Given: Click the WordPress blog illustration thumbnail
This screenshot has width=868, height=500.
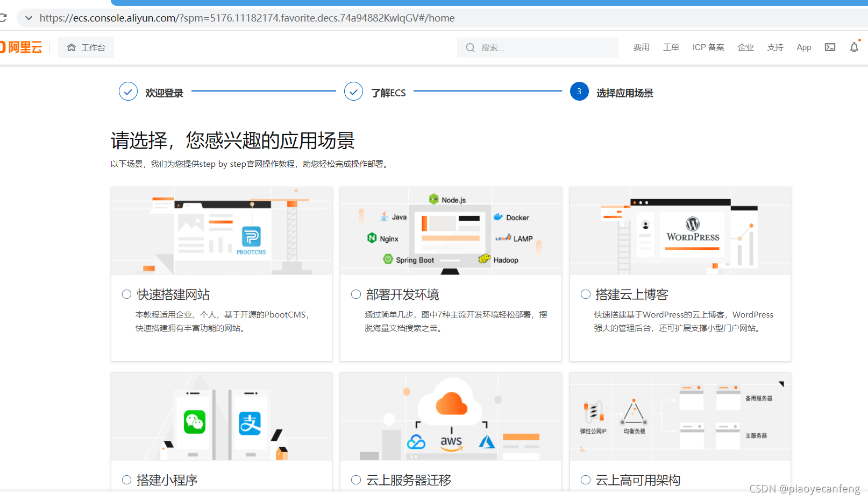Looking at the screenshot, I should click(x=680, y=231).
